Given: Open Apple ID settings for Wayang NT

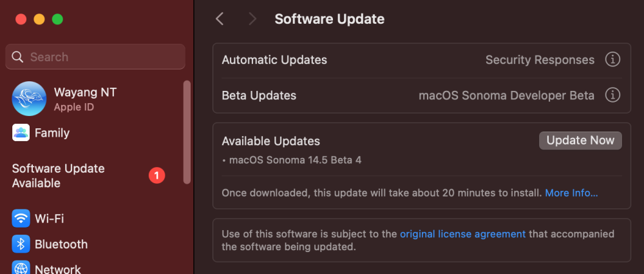Looking at the screenshot, I should coord(74,108).
